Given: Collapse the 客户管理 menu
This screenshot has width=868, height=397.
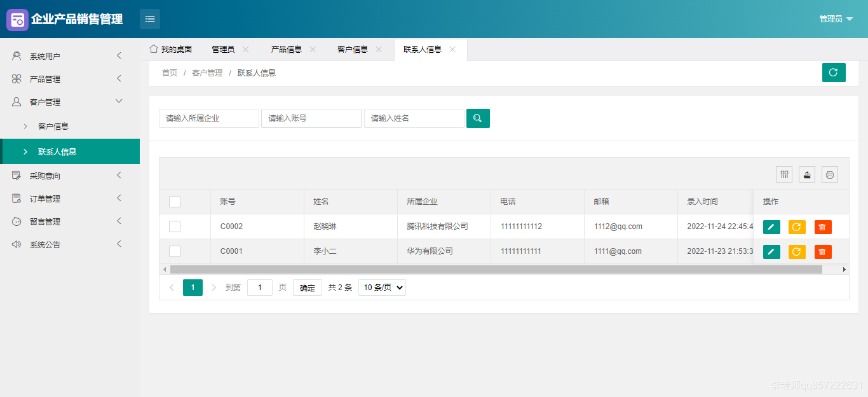Looking at the screenshot, I should pos(119,101).
